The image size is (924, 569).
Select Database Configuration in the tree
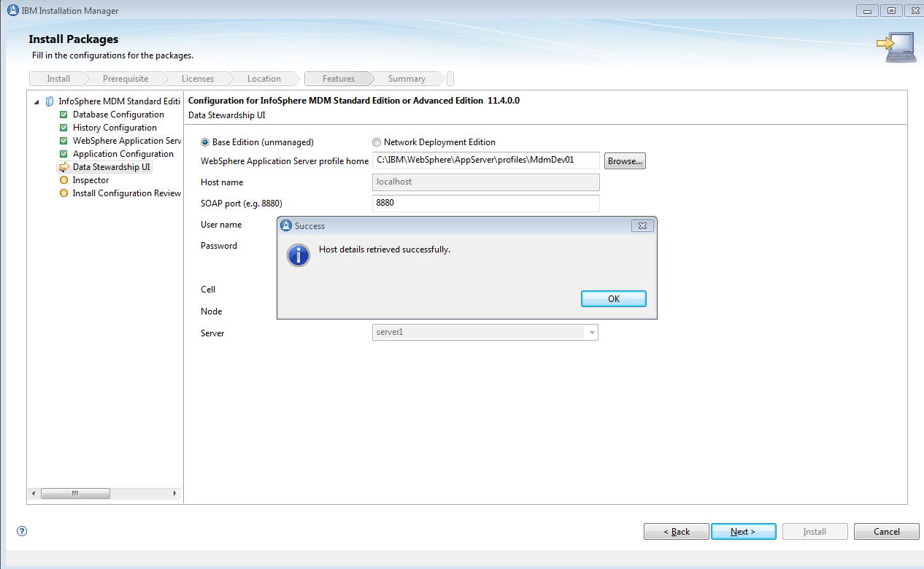tap(118, 115)
